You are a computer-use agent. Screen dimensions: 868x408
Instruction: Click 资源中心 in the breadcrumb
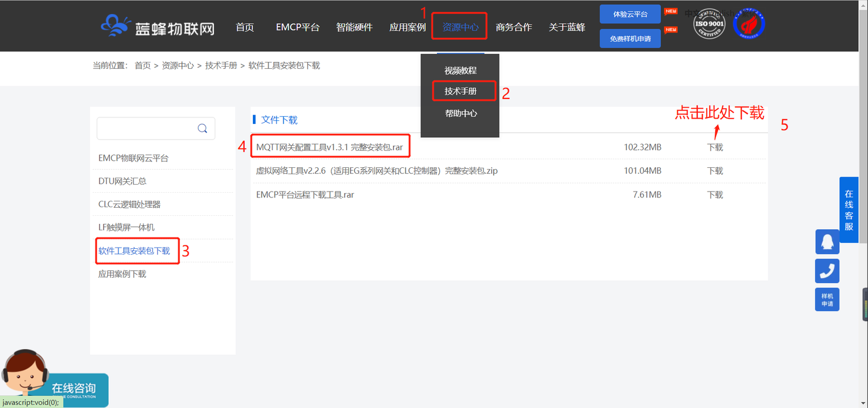(178, 65)
